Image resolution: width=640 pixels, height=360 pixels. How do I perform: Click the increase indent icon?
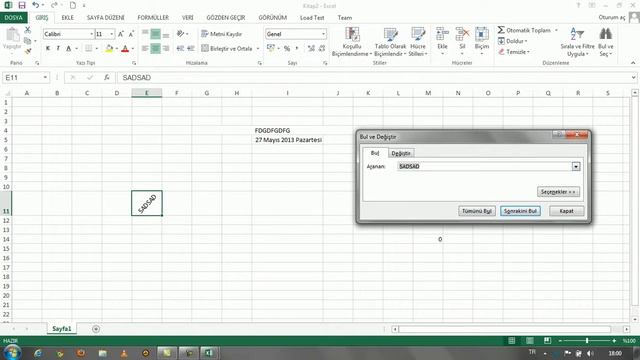coord(191,49)
